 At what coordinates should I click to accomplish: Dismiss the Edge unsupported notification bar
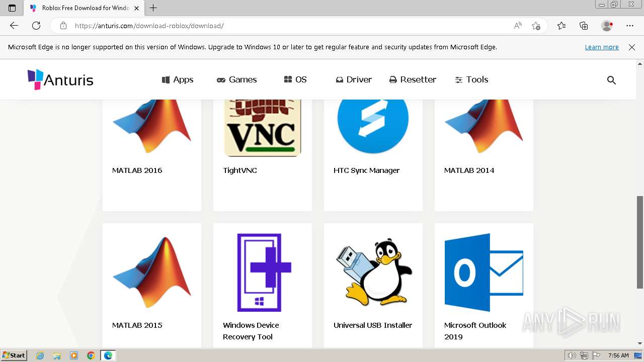pyautogui.click(x=632, y=47)
